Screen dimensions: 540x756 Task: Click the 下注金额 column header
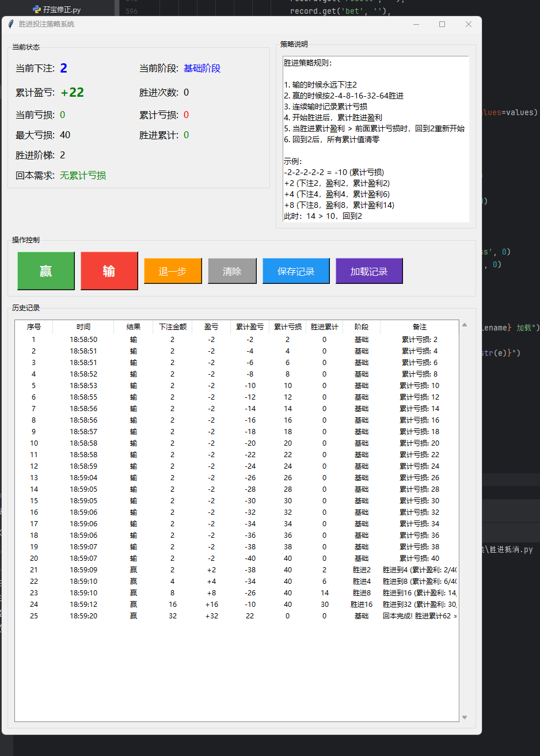coord(173,327)
